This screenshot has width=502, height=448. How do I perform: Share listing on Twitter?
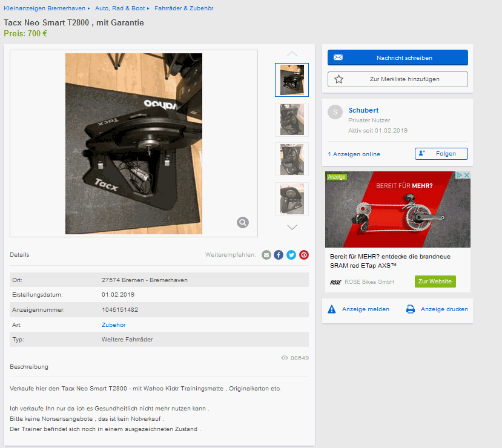pyautogui.click(x=291, y=255)
